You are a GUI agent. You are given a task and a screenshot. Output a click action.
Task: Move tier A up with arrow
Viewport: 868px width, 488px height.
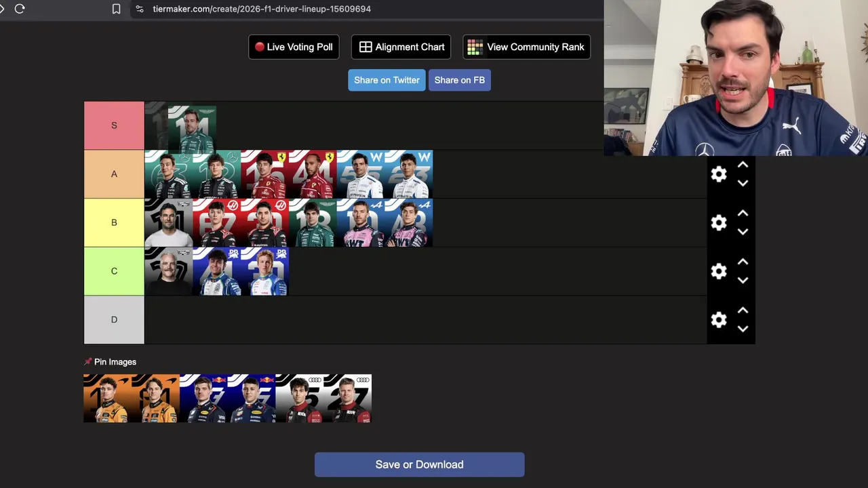[743, 165]
